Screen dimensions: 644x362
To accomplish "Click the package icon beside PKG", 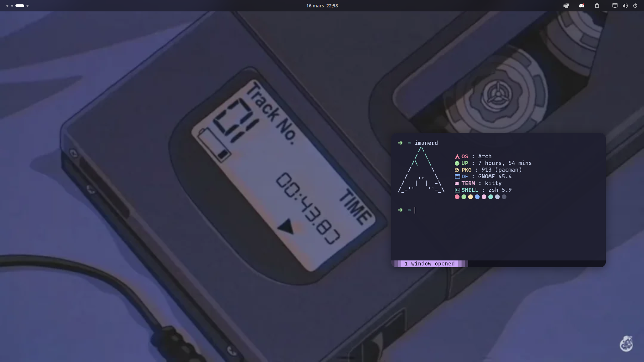I will point(457,170).
